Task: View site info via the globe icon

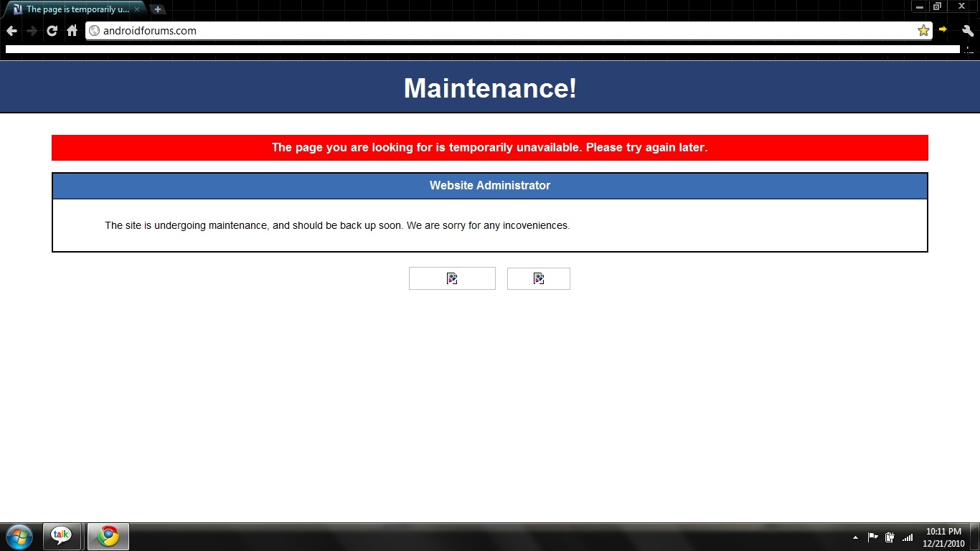Action: point(94,31)
